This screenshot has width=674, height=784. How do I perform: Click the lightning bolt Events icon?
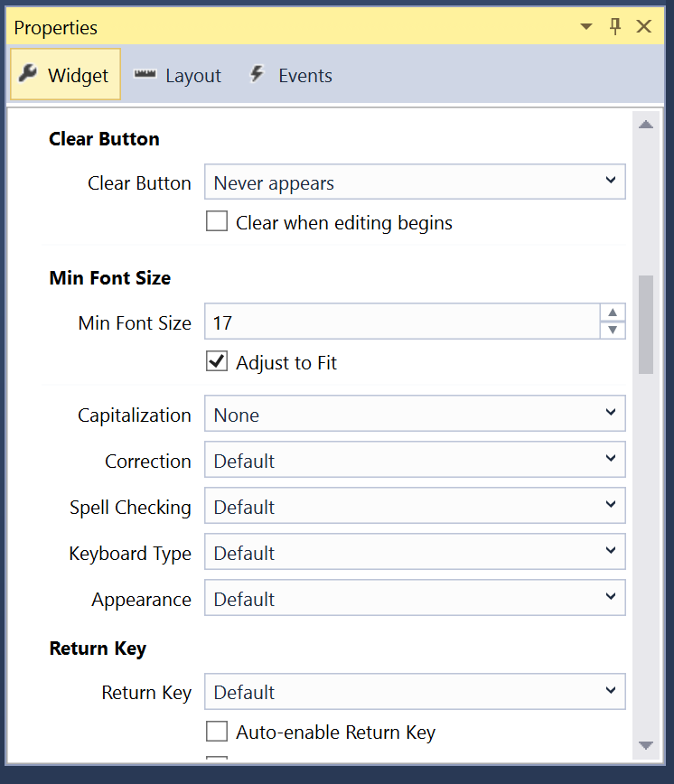(x=256, y=75)
